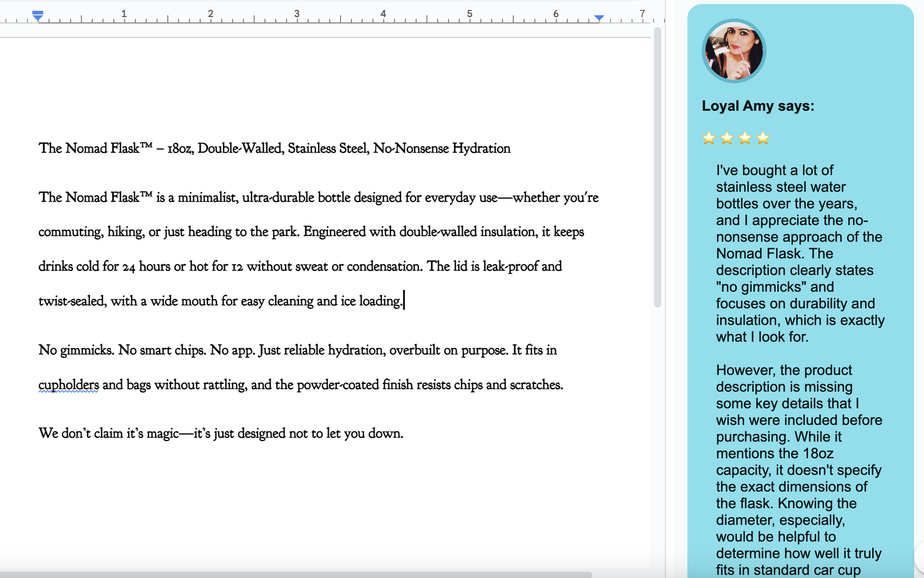
Task: Click the document's vertical scrollbar thumb
Action: (x=657, y=167)
